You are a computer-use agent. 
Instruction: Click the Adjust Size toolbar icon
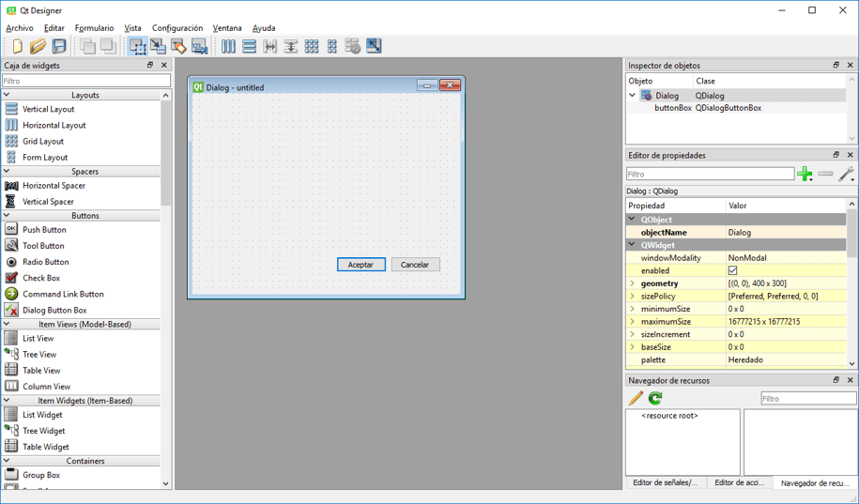[374, 47]
